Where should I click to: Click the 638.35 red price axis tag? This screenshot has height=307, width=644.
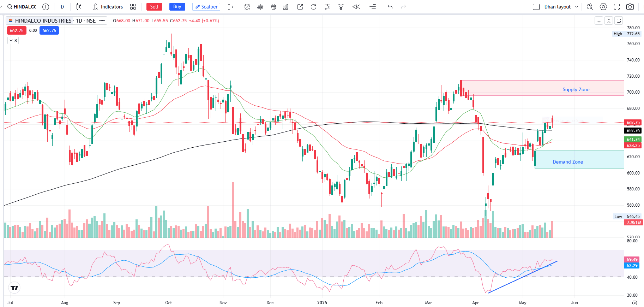[633, 145]
